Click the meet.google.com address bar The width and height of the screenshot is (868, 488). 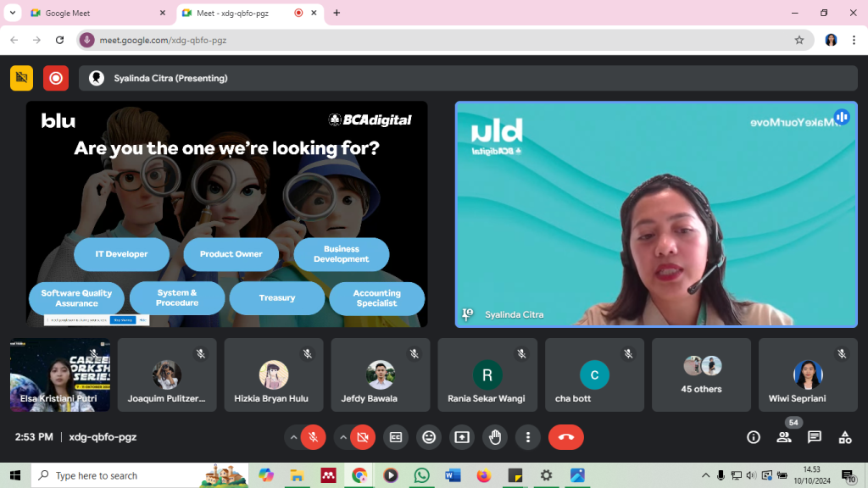click(424, 40)
